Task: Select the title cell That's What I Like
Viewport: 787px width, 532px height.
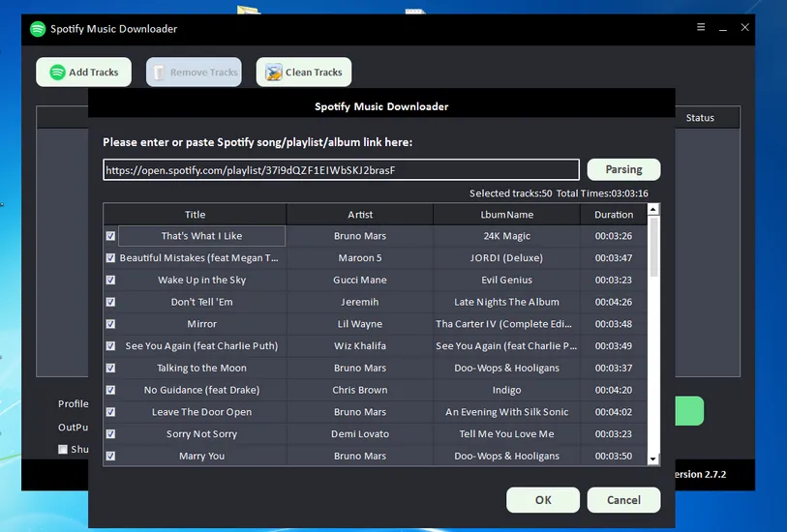Action: point(201,236)
